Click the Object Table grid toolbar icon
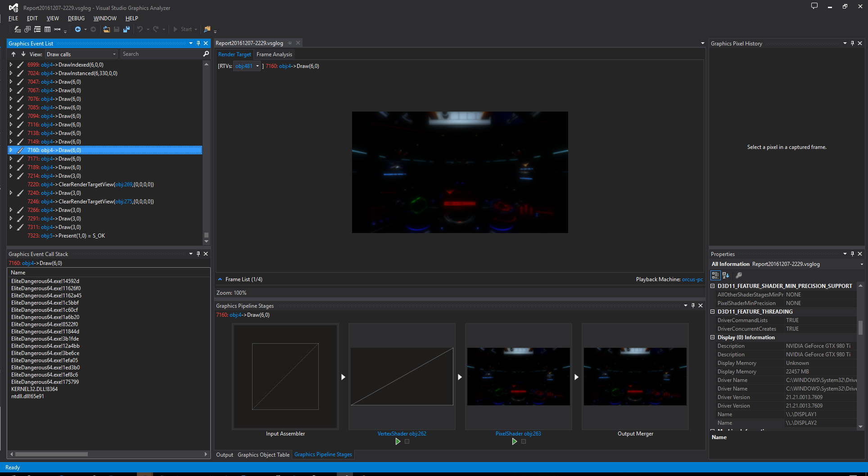Screen dimensions: 868x476 (x=47, y=29)
